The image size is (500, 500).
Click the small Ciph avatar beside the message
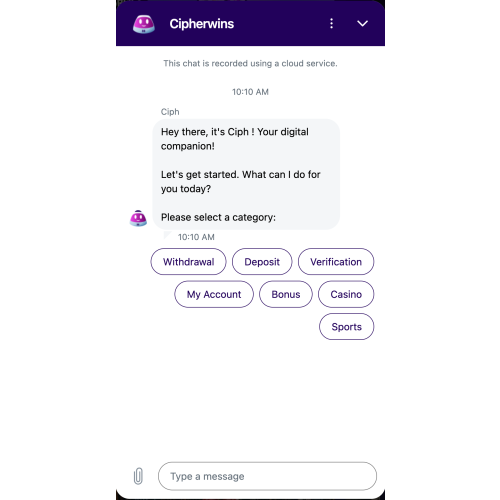tap(138, 218)
